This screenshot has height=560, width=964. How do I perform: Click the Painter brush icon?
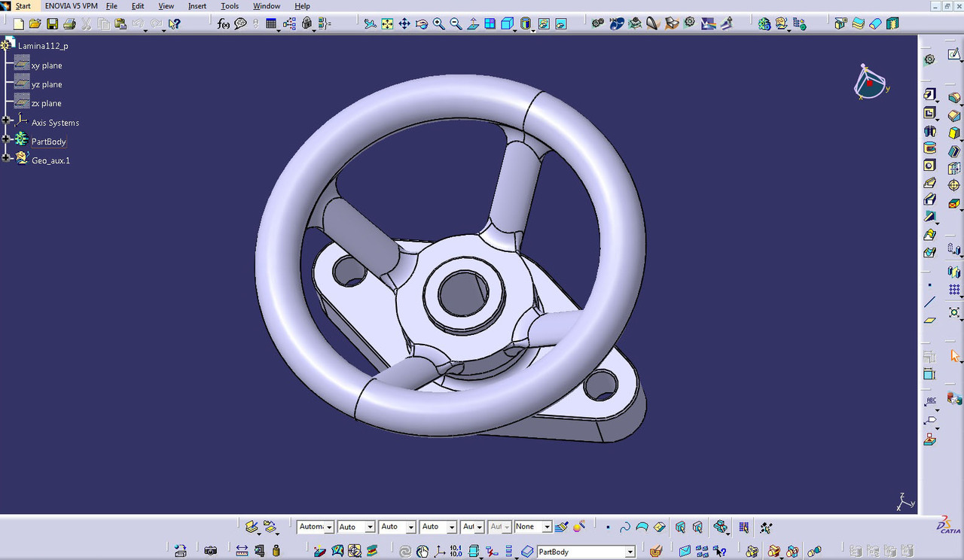[561, 527]
